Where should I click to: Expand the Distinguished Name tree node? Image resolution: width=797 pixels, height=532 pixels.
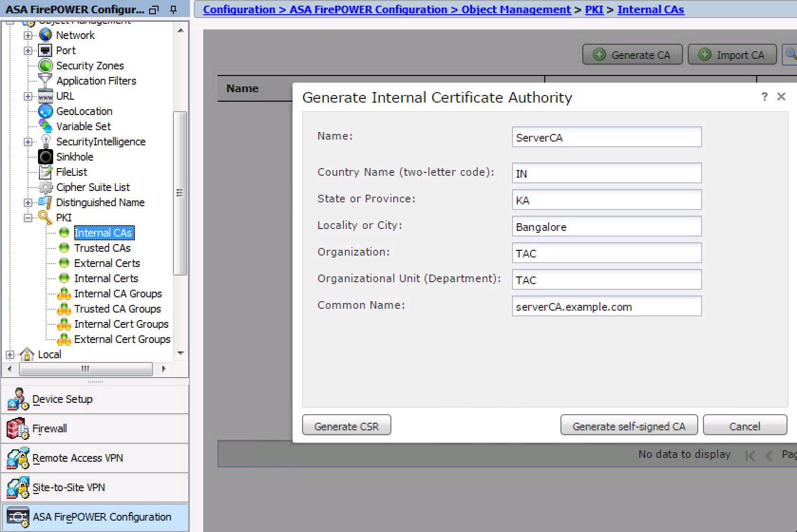[28, 202]
